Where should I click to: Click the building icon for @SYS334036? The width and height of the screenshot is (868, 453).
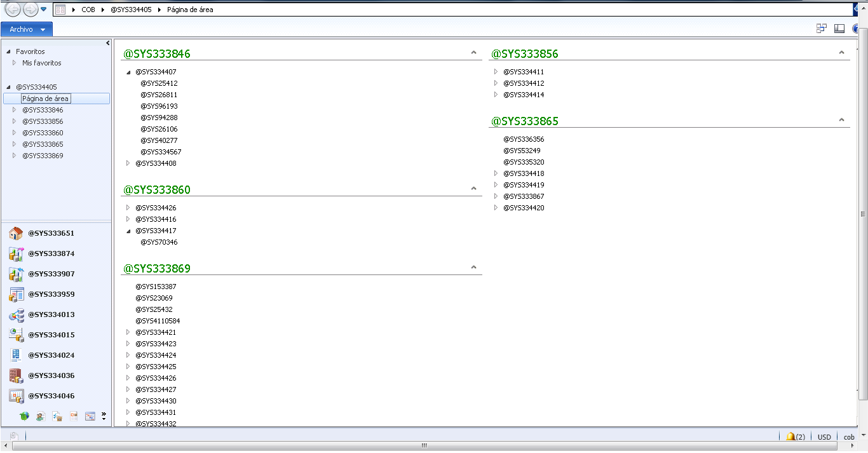(x=17, y=375)
